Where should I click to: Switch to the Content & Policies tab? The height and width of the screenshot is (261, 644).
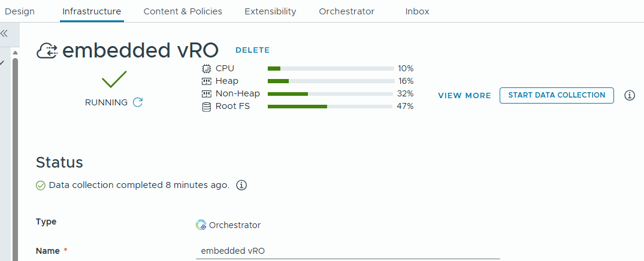(183, 11)
